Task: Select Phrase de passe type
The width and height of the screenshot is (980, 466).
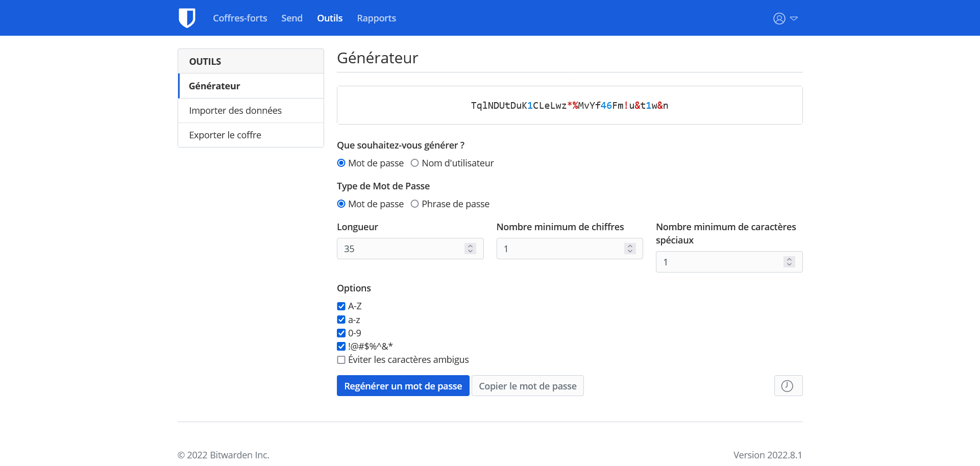Action: coord(415,204)
